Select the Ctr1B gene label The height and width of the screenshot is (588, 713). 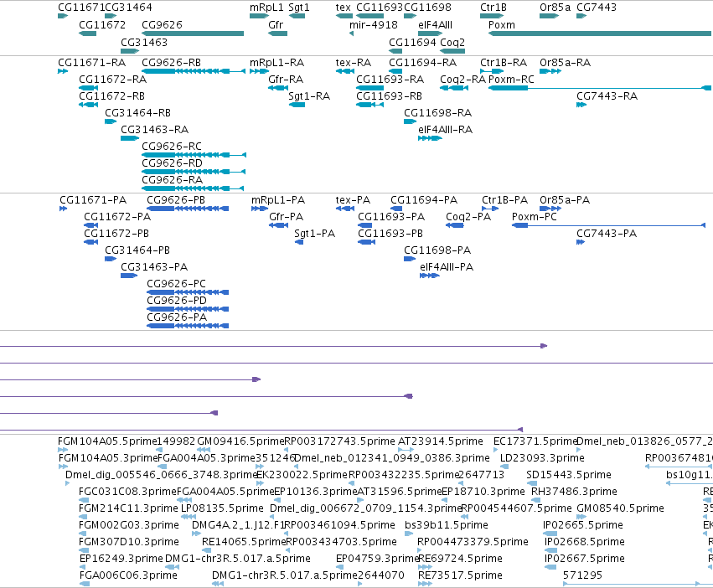[x=493, y=8]
